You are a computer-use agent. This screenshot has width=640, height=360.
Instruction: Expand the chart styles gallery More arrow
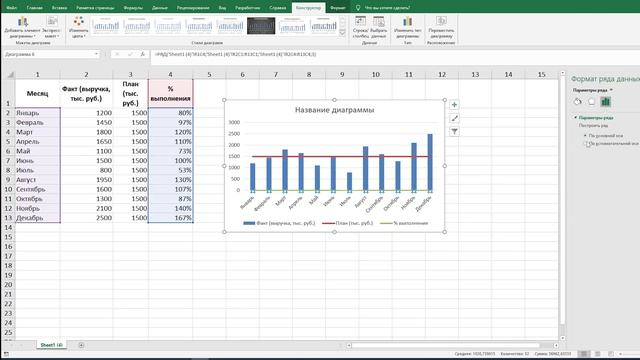click(342, 32)
